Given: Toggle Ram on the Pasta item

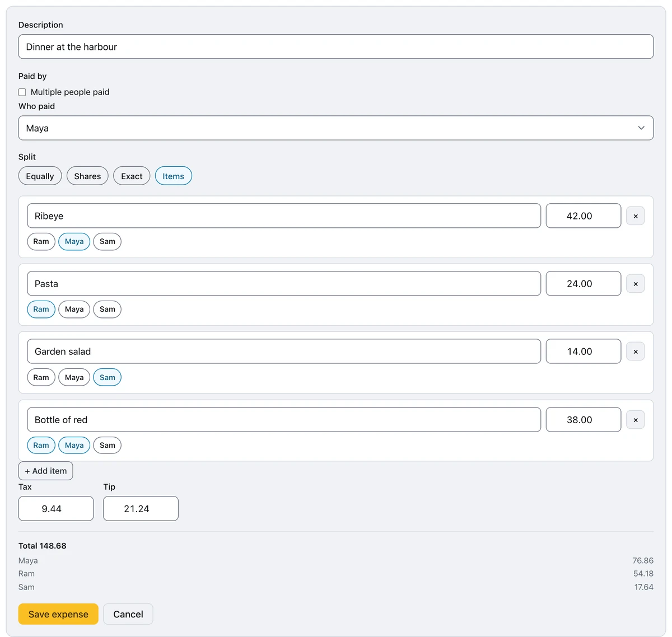Looking at the screenshot, I should [41, 310].
